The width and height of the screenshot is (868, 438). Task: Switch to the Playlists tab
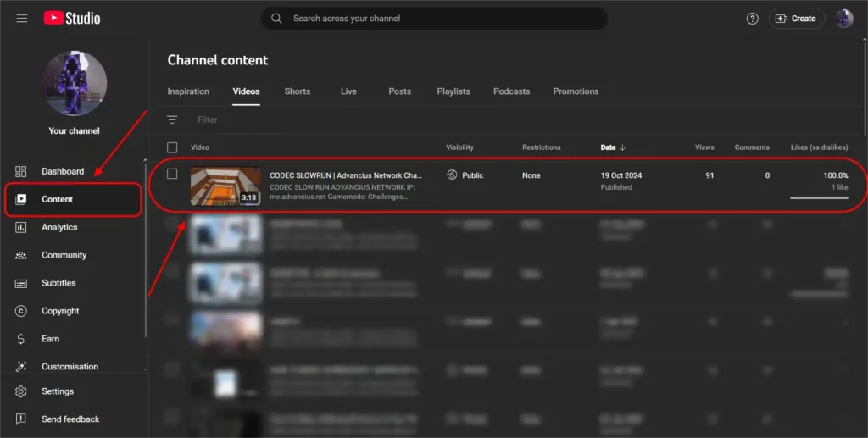(x=453, y=91)
